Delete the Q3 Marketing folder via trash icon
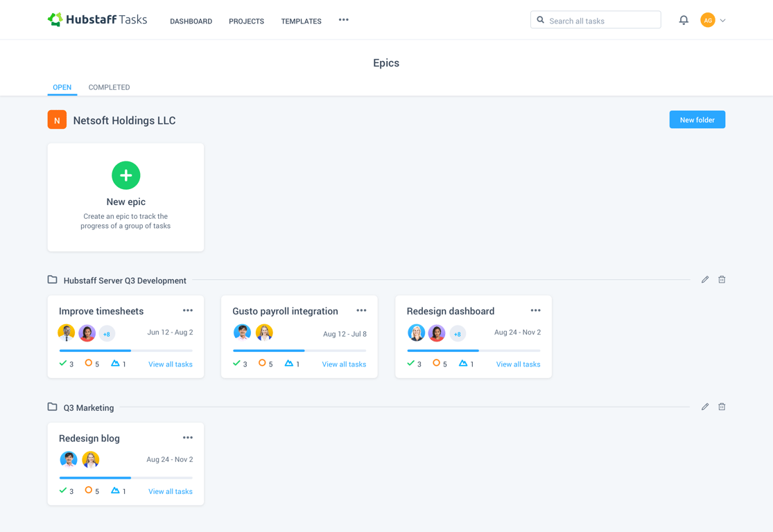The height and width of the screenshot is (532, 773). tap(722, 407)
